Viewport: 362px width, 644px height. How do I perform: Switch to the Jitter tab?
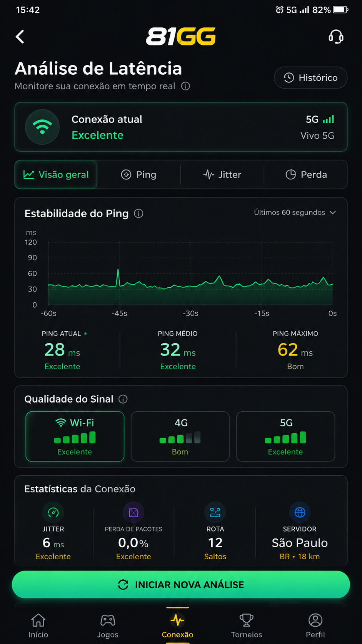tap(222, 174)
